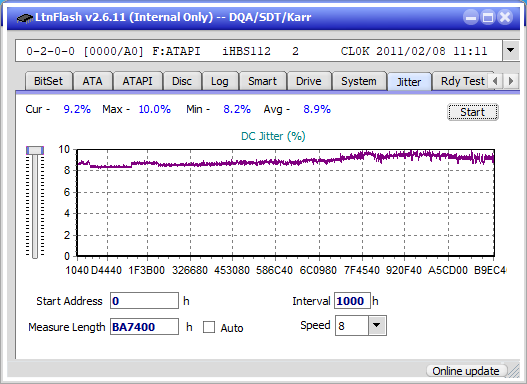Click the x-axis label '7F4540'
Image resolution: width=527 pixels, height=384 pixels.
point(362,270)
